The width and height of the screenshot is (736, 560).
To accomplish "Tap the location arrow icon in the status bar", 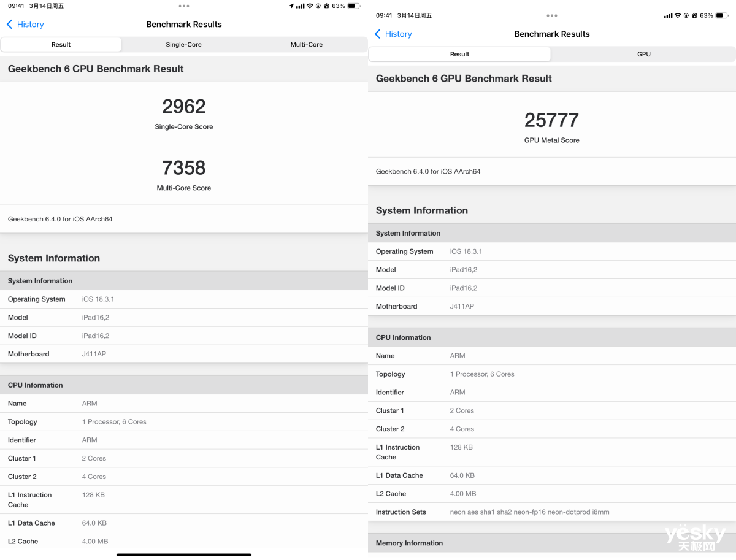I will pos(291,6).
